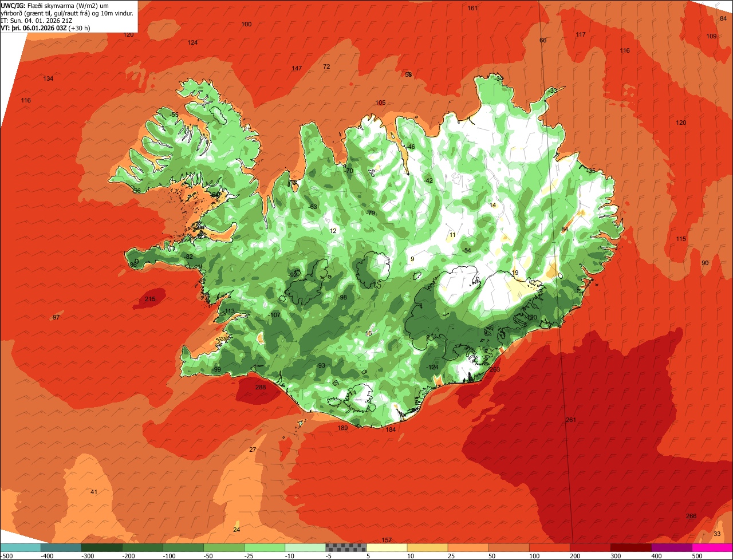This screenshot has width=733, height=560.
Task: Click the checkered legend segment between -5 and 5
Action: coord(346,547)
